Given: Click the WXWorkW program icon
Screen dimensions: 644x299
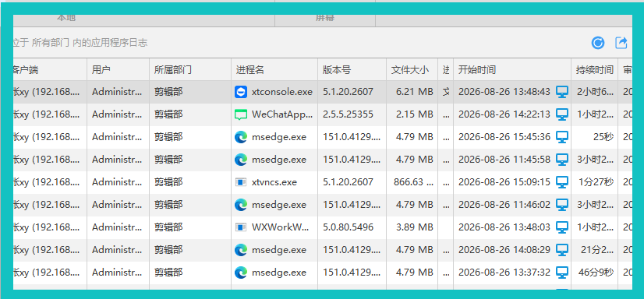Looking at the screenshot, I should coord(241,227).
